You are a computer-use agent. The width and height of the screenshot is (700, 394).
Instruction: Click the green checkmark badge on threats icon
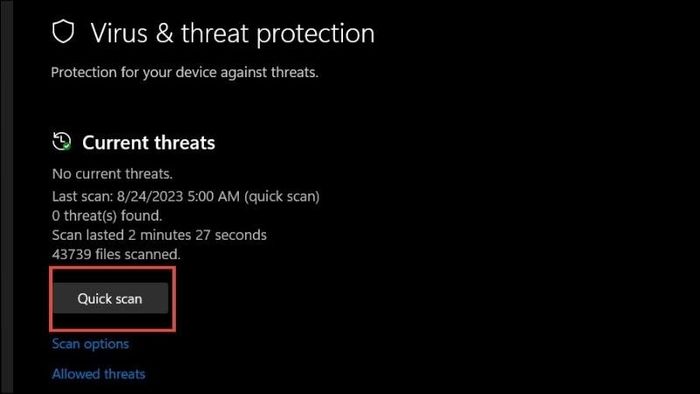click(x=67, y=146)
